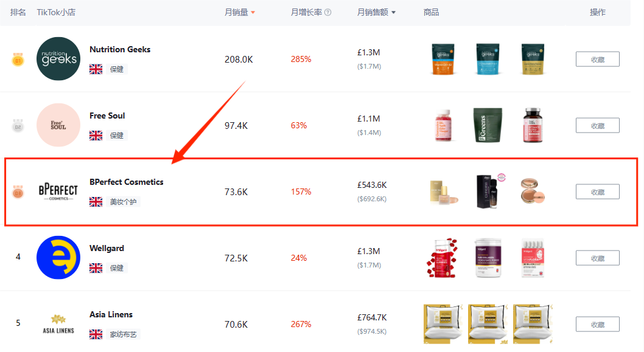644x352 pixels.
Task: Select the Asia Linens shop logo
Action: coord(58,324)
